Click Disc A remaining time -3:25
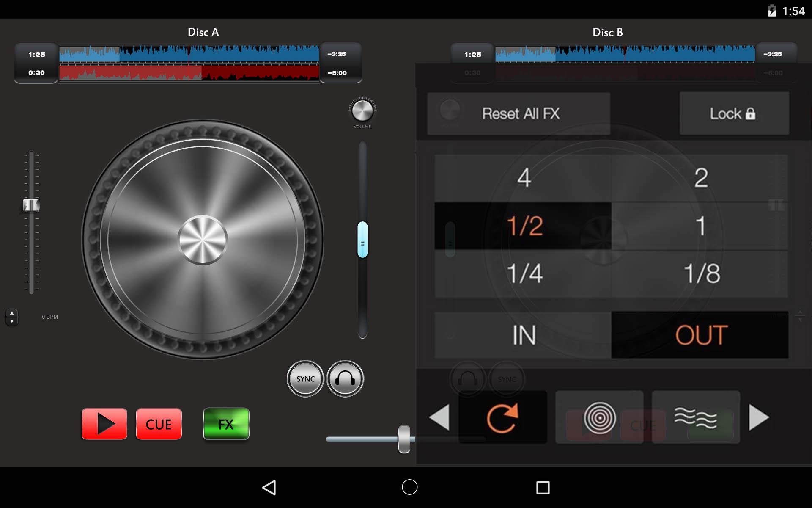812x508 pixels. [337, 54]
